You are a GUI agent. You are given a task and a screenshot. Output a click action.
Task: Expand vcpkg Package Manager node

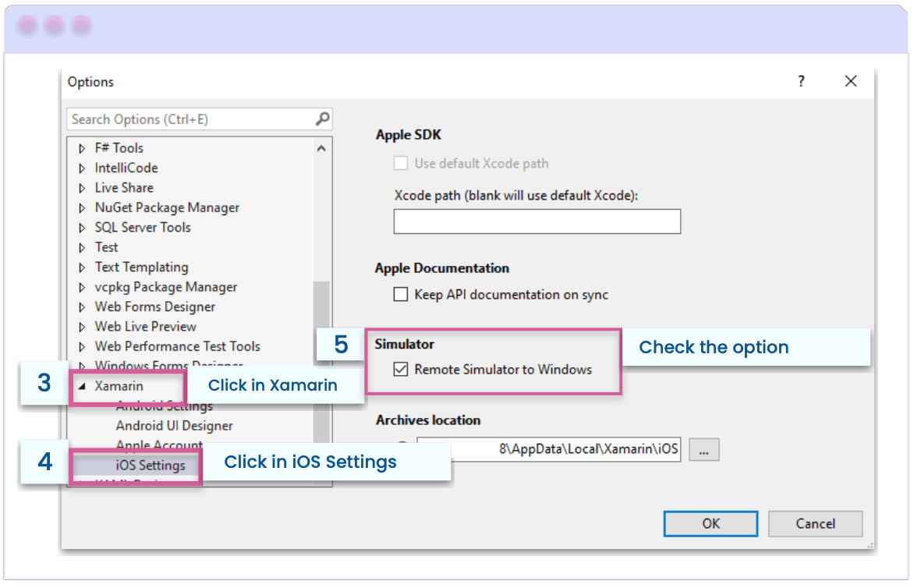pos(82,287)
